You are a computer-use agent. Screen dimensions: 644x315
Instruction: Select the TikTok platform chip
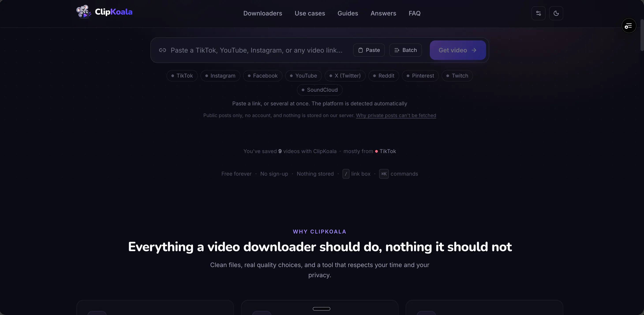(x=182, y=76)
